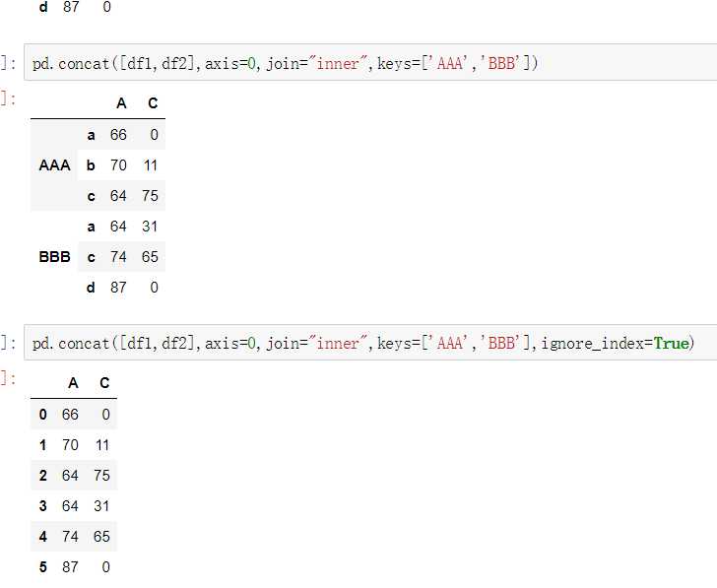Image resolution: width=717 pixels, height=588 pixels.
Task: Click row index 0 in bottom table
Action: 43,415
